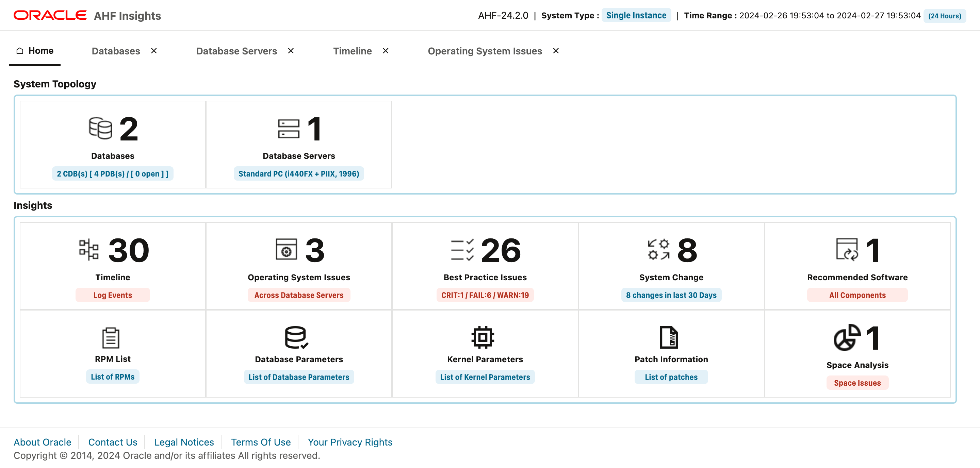The image size is (980, 468).
Task: Switch to the Database Servers tab
Action: 236,51
